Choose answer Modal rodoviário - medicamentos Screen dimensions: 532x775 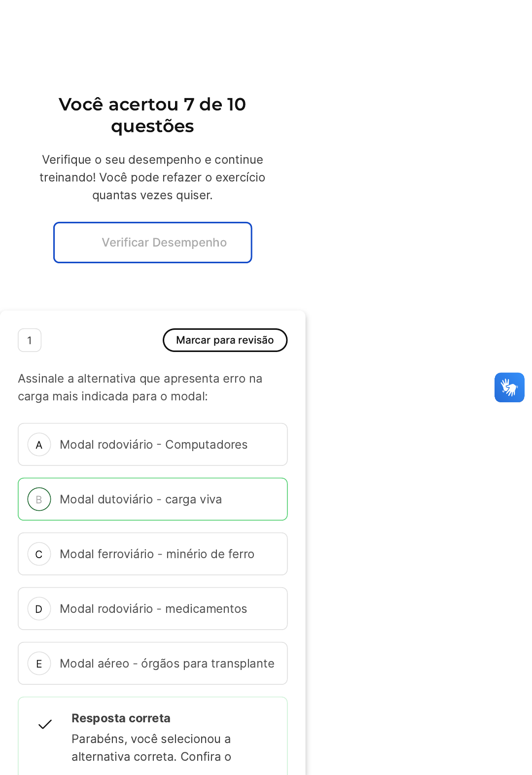tap(153, 608)
